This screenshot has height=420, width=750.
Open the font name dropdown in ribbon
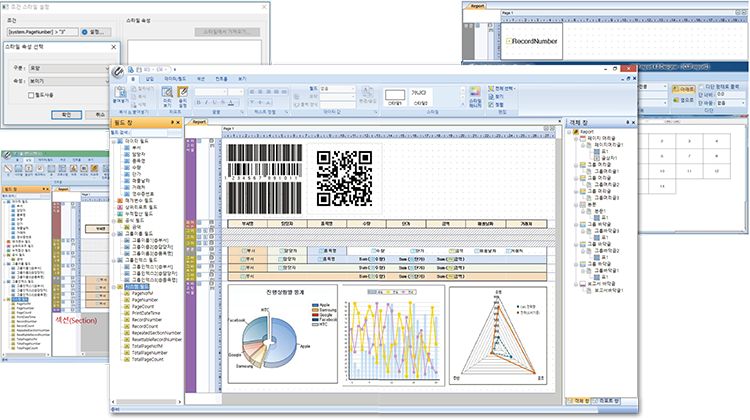211,91
